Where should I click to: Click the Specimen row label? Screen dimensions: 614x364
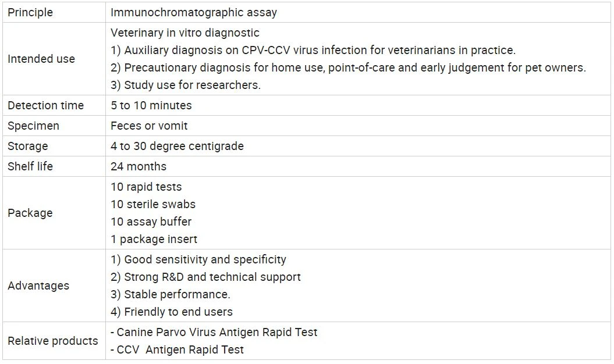[33, 126]
